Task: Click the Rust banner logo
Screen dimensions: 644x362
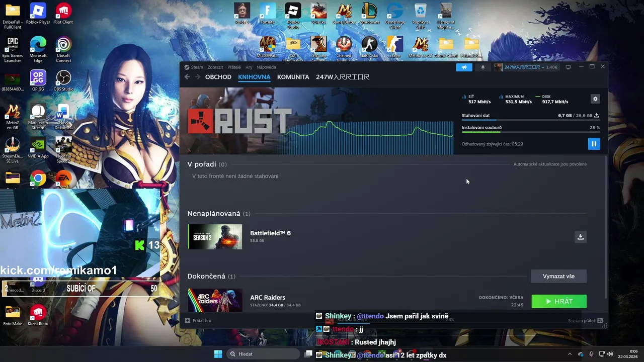Action: pos(239,121)
